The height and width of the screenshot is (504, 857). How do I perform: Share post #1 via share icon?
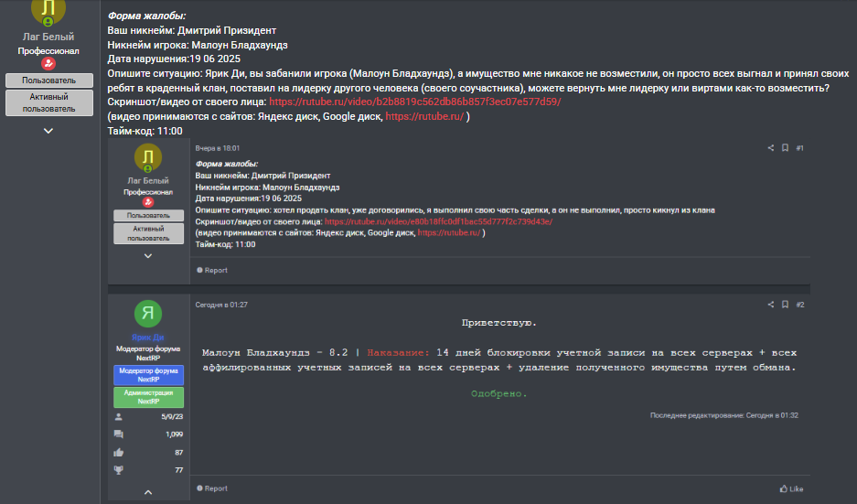click(x=771, y=148)
